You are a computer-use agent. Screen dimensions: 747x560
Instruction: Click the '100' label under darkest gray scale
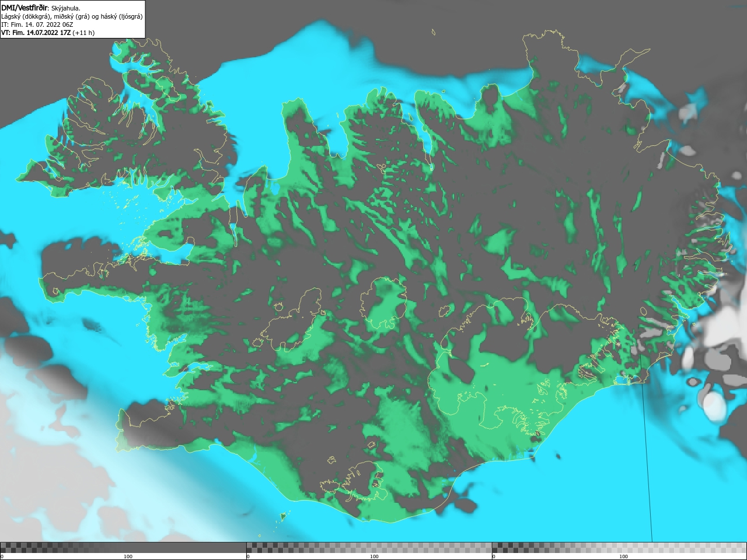pyautogui.click(x=128, y=556)
